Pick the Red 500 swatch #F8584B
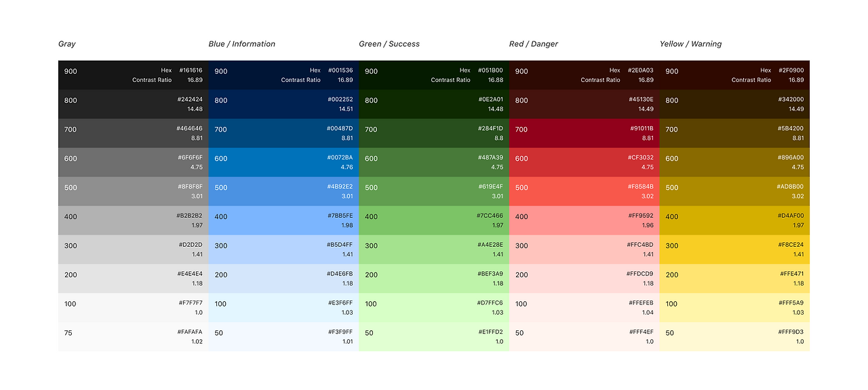 (x=585, y=192)
